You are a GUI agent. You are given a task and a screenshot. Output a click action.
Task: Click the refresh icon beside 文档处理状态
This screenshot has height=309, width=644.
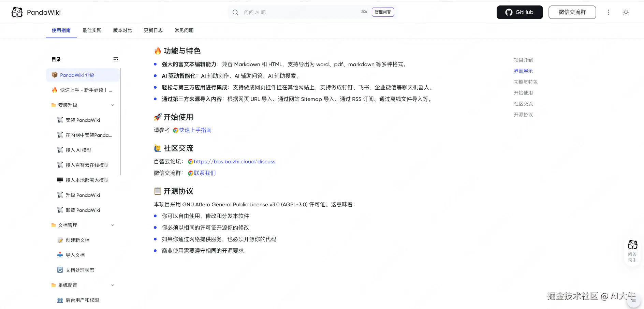60,270
